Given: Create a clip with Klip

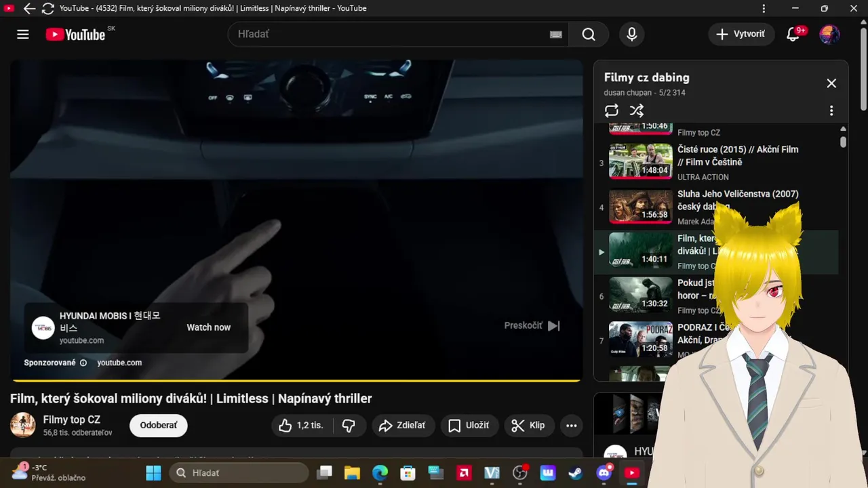Looking at the screenshot, I should coord(528,426).
